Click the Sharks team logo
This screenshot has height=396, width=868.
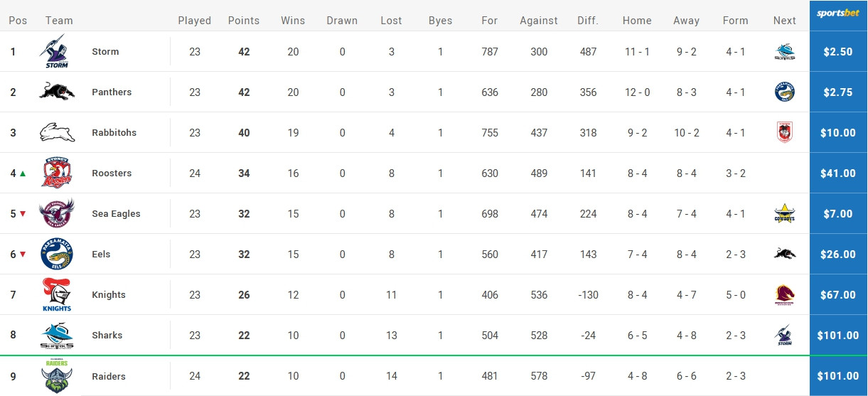click(x=57, y=335)
